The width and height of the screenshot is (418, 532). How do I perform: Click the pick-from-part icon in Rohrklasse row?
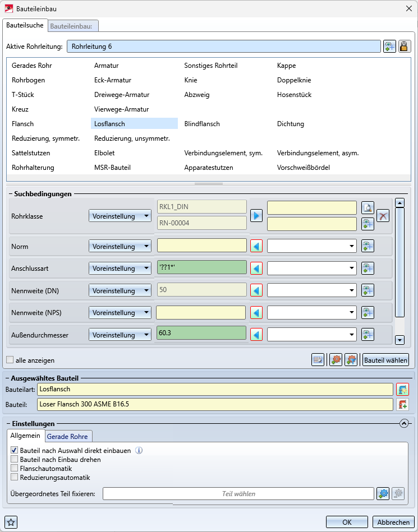pos(368,224)
